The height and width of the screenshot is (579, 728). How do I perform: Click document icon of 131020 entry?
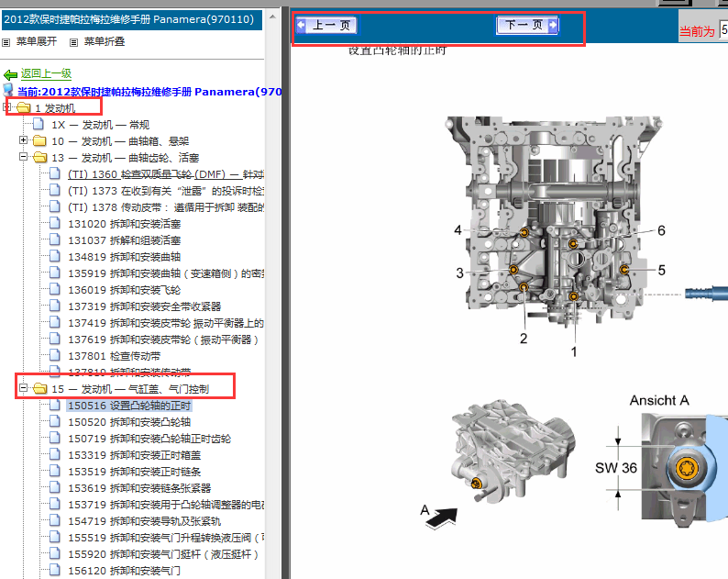click(x=54, y=223)
